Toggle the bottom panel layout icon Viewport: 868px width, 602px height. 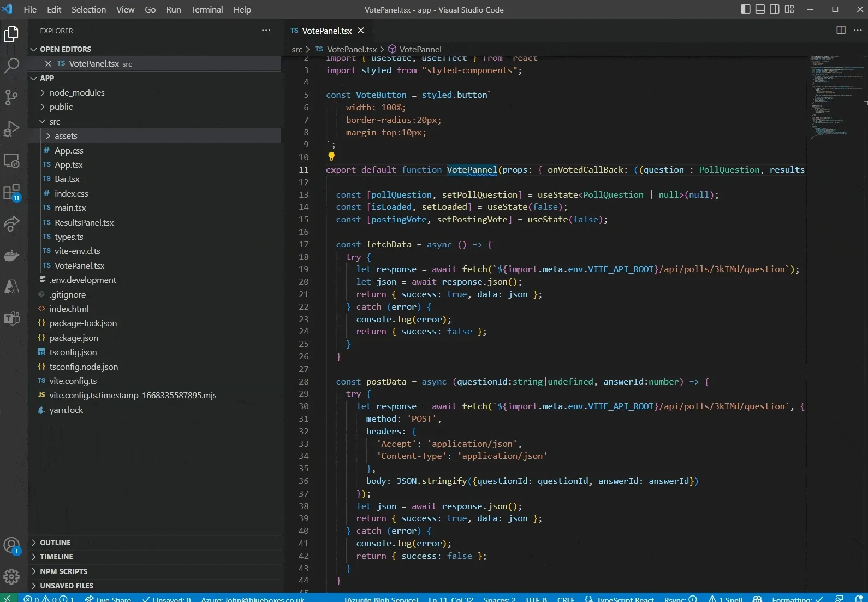(x=760, y=9)
